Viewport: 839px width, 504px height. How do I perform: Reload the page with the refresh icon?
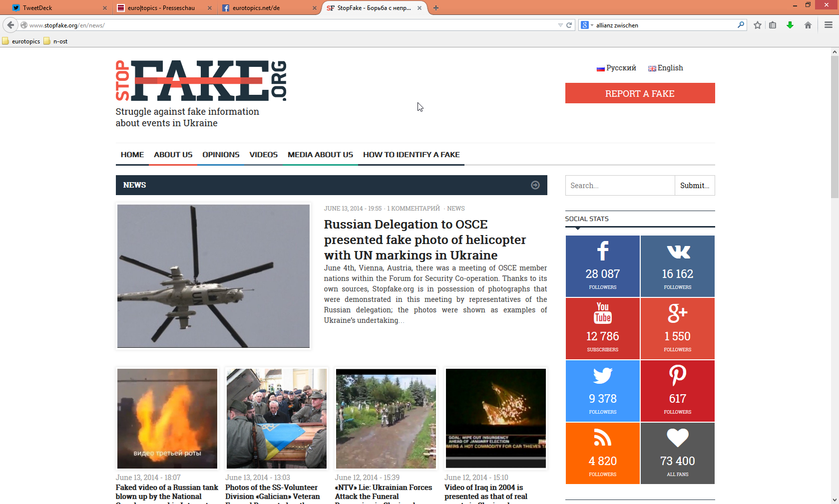[569, 25]
